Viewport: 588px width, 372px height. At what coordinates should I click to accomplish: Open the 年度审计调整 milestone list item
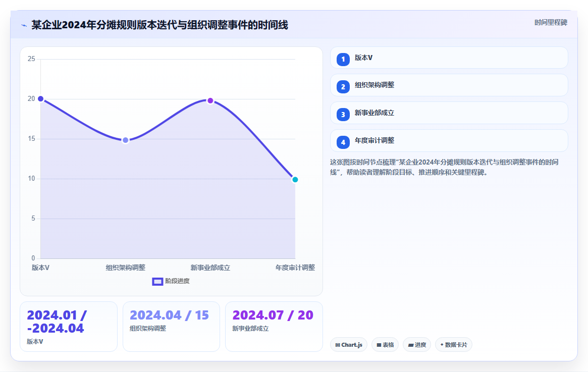coord(449,141)
